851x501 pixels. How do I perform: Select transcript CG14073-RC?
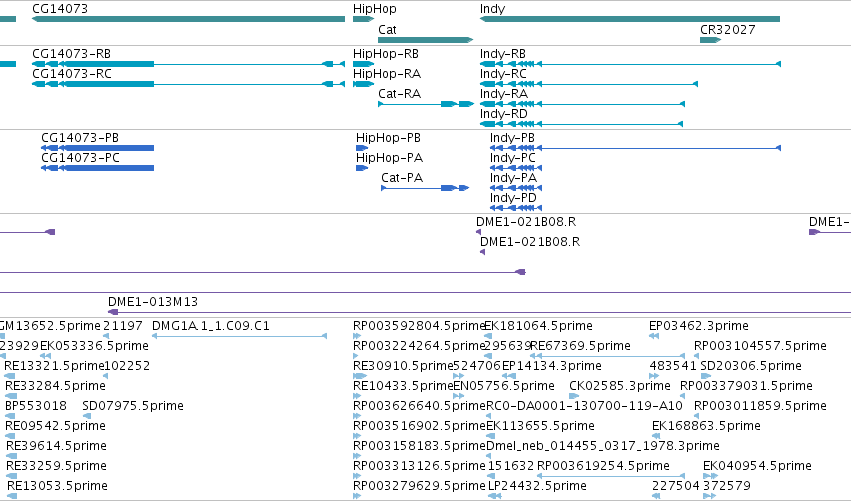[x=188, y=84]
